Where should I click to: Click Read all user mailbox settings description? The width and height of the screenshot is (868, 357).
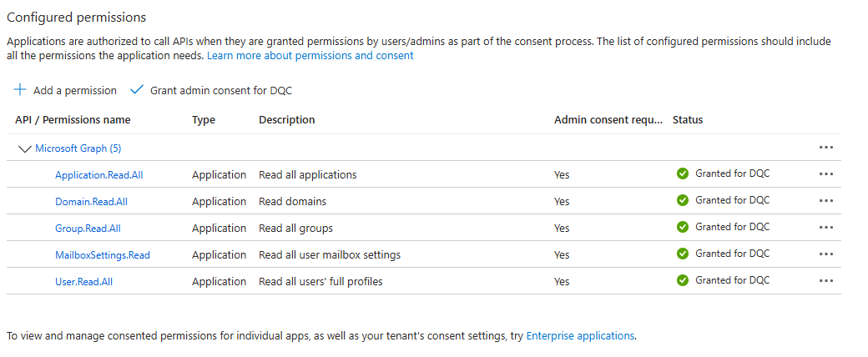(x=330, y=254)
